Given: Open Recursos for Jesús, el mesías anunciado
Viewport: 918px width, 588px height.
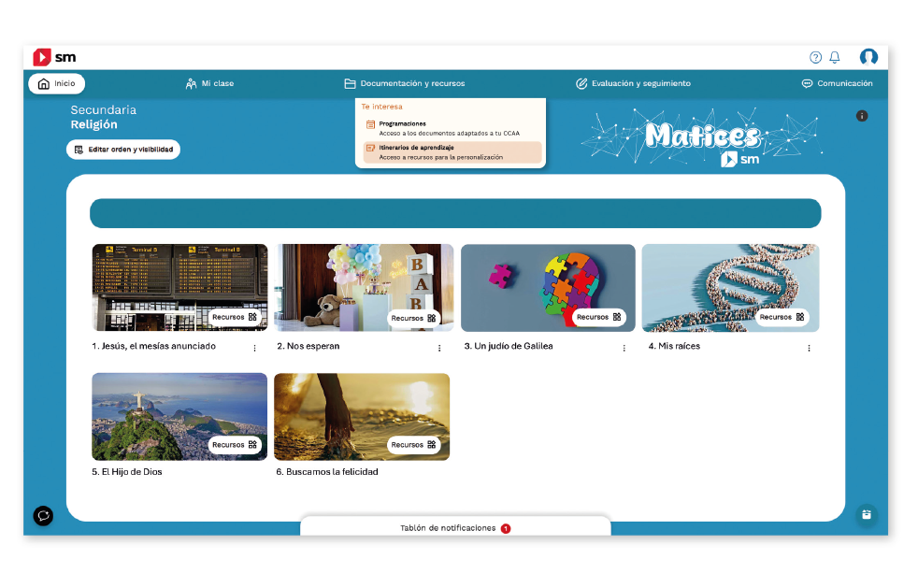Looking at the screenshot, I should pyautogui.click(x=234, y=317).
